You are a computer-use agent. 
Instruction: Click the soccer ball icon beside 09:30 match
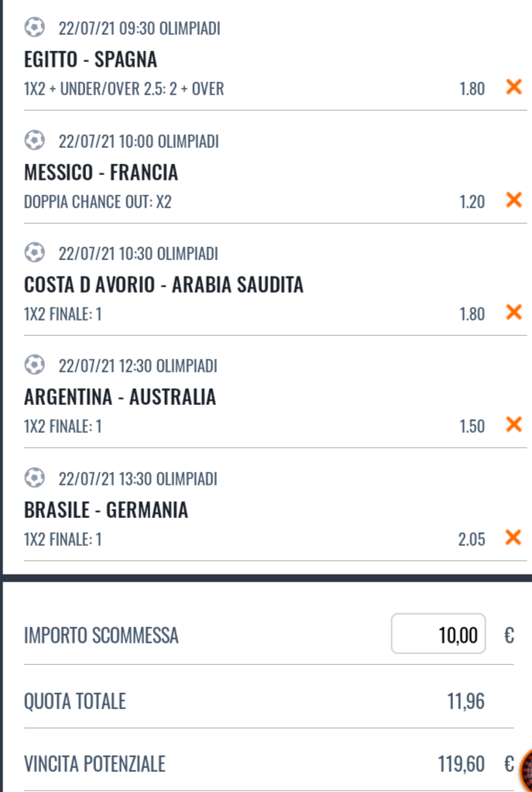tap(35, 29)
